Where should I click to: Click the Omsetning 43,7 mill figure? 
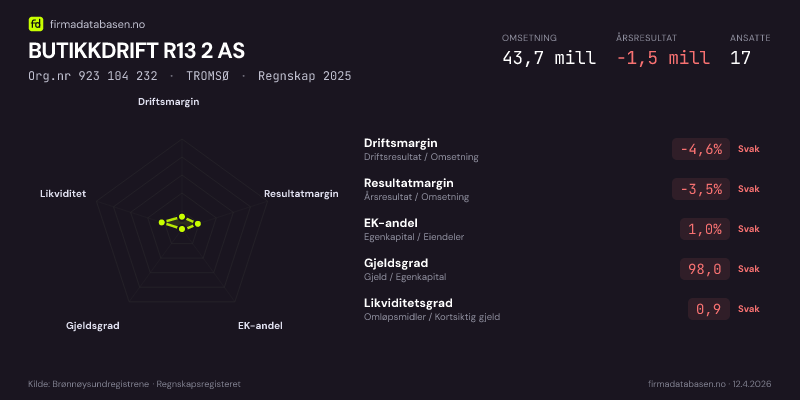click(x=549, y=57)
